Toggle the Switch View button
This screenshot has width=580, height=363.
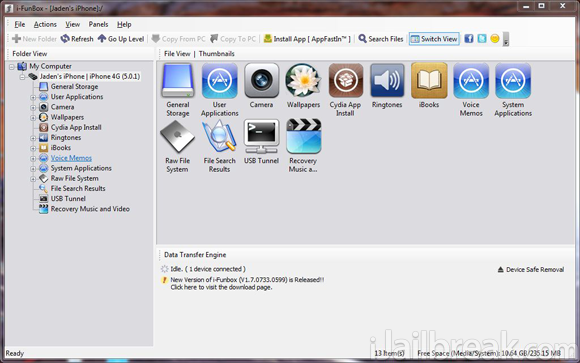pyautogui.click(x=434, y=39)
